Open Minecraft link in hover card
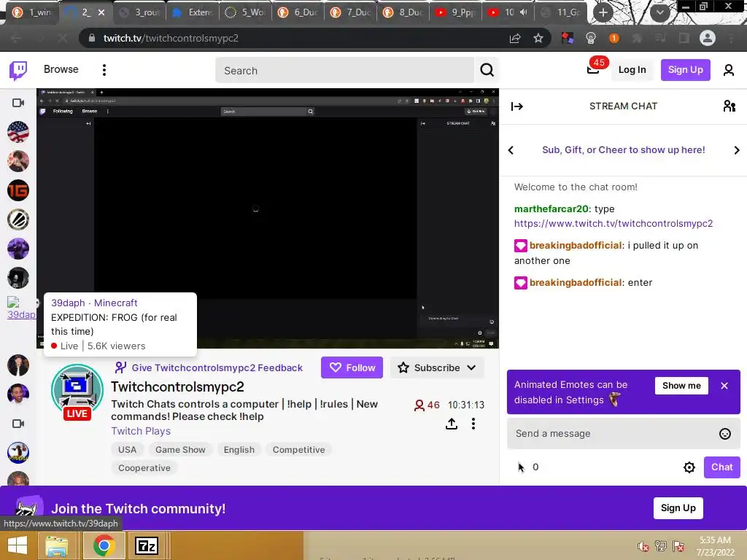Viewport: 747px width, 560px height. pyautogui.click(x=116, y=303)
